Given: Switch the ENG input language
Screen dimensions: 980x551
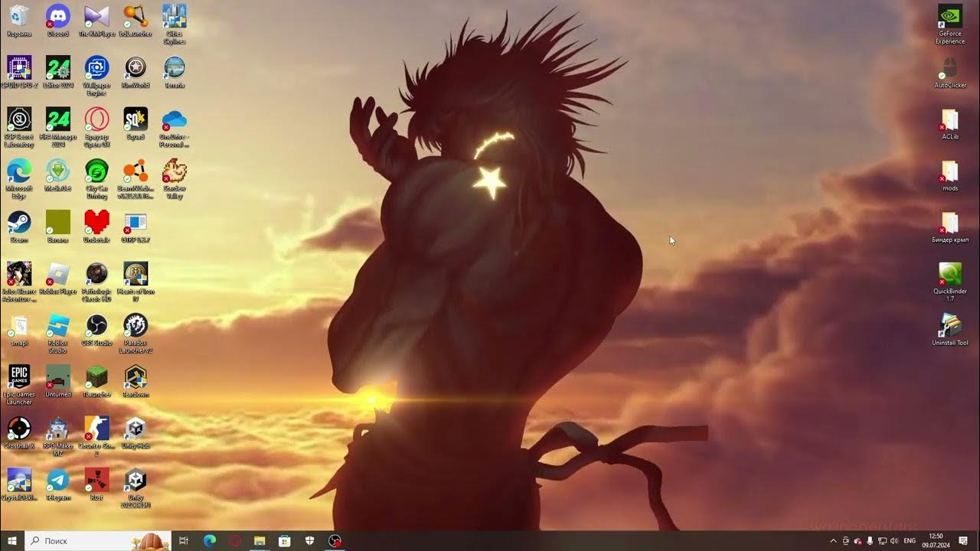Looking at the screenshot, I should pyautogui.click(x=910, y=540).
